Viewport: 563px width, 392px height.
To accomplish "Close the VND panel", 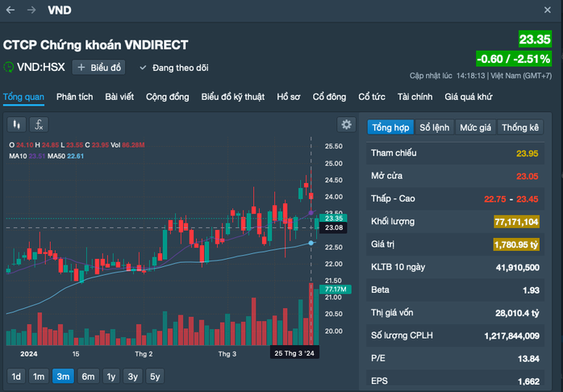I will coord(547,10).
